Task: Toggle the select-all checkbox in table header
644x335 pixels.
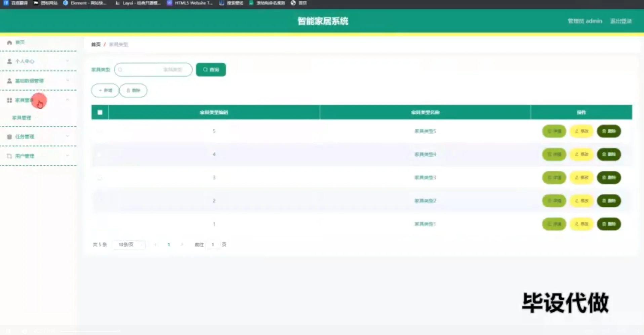Action: 99,112
